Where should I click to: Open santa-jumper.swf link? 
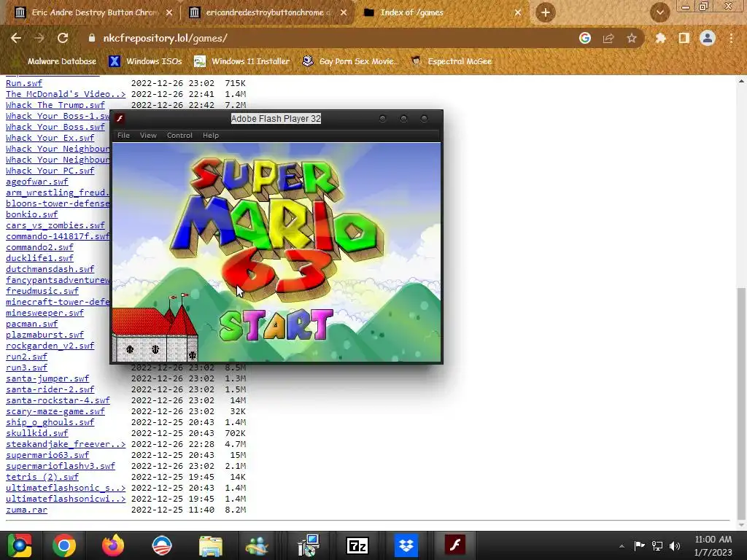[x=47, y=378]
